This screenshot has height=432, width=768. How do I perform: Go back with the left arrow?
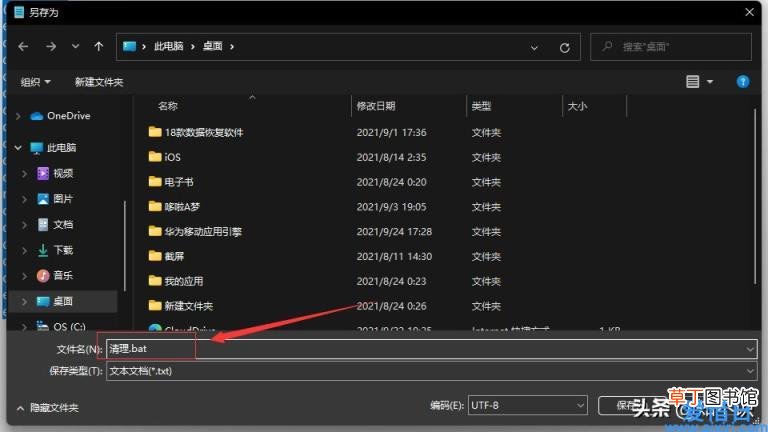point(23,47)
